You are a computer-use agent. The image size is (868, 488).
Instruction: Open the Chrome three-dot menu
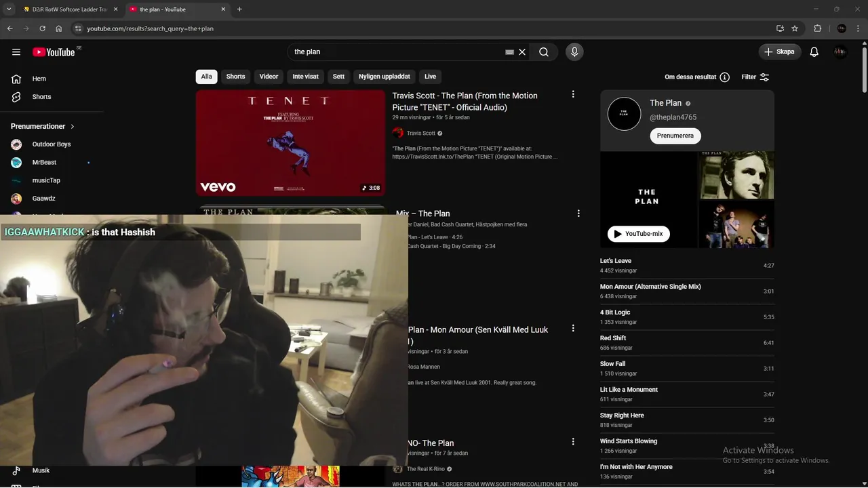859,28
